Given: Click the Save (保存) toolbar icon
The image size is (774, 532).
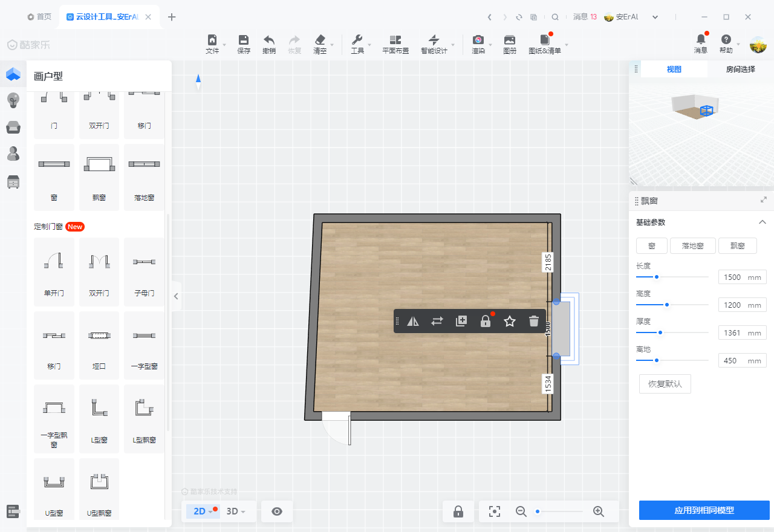Looking at the screenshot, I should click(244, 41).
